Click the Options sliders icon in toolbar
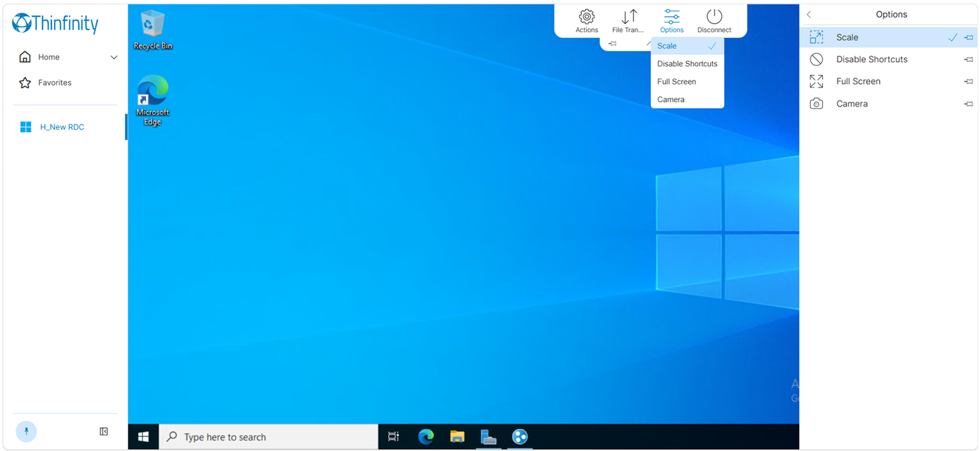The height and width of the screenshot is (451, 980). 672,21
